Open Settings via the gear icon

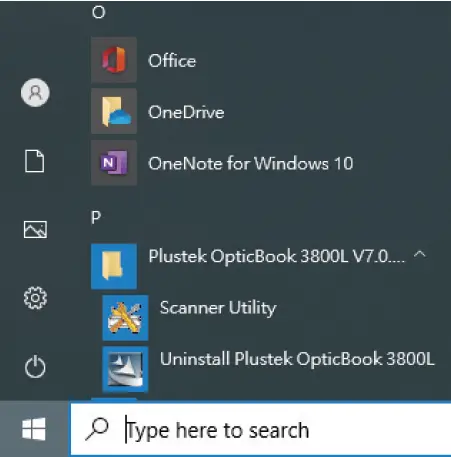[35, 298]
